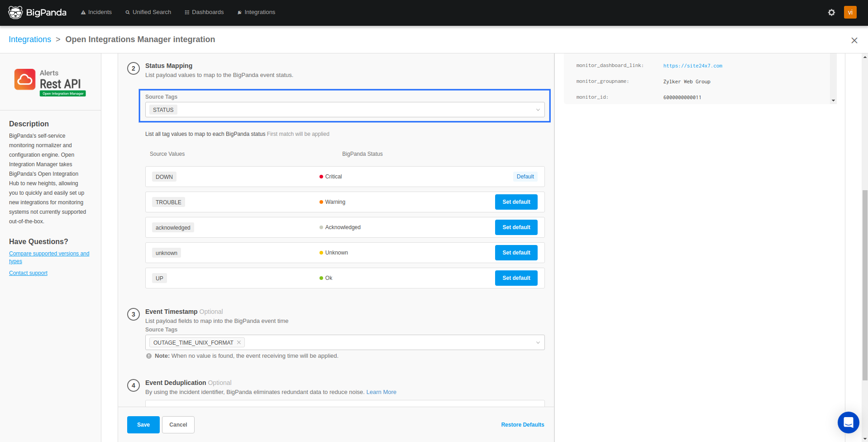Viewport: 868px width, 442px height.
Task: Close the integration panel with X
Action: pyautogui.click(x=854, y=40)
